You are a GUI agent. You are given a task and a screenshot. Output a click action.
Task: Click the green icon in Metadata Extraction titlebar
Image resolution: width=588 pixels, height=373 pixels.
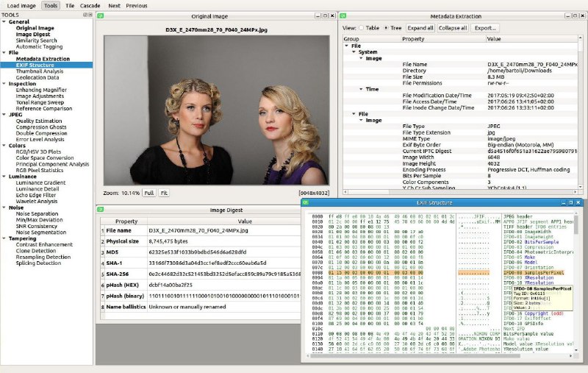[x=343, y=15]
